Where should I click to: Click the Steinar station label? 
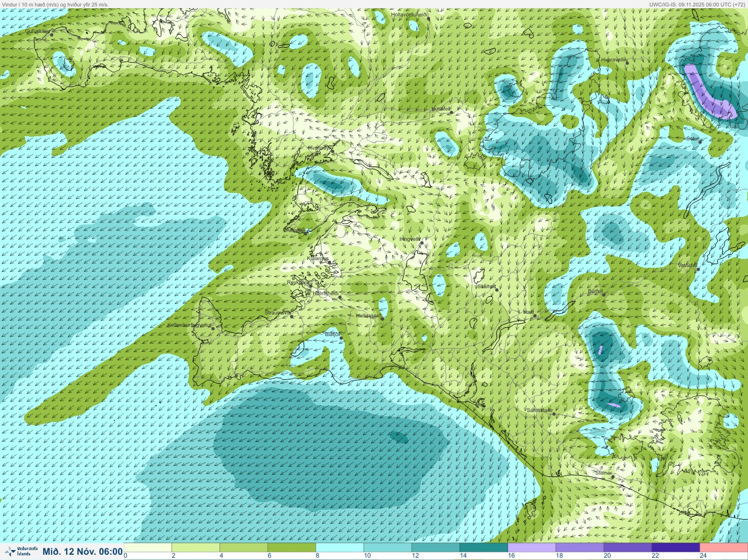tap(603, 472)
